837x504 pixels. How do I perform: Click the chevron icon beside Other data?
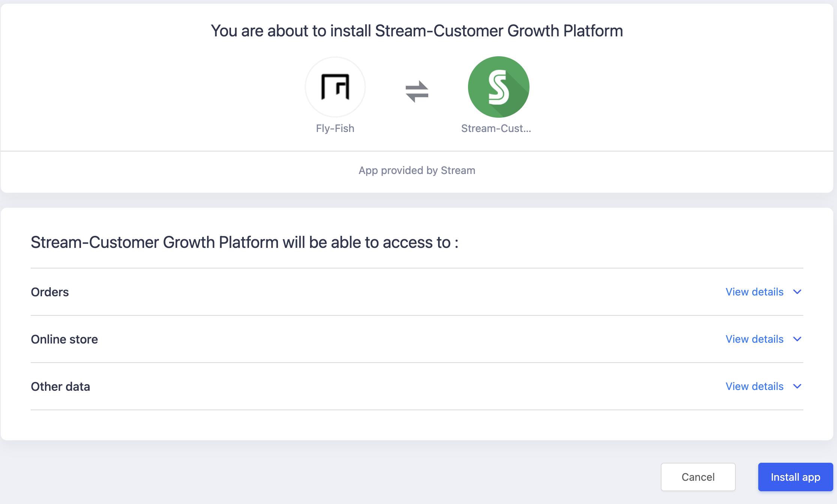point(797,386)
